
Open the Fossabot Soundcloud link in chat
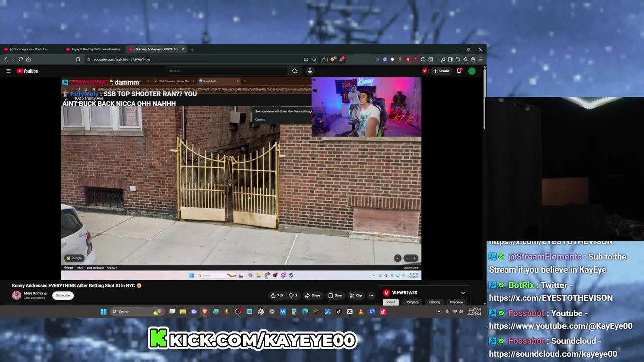pos(553,354)
